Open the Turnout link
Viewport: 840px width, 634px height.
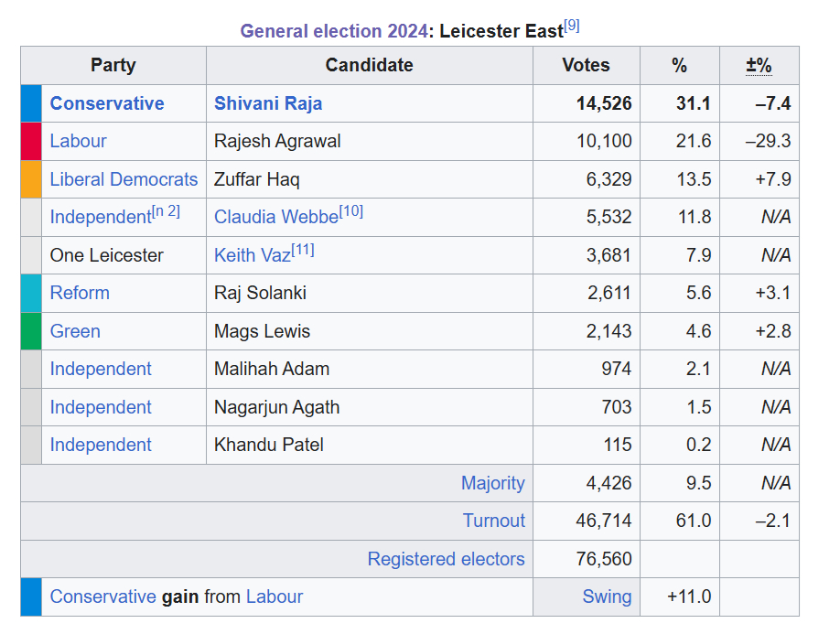(494, 521)
